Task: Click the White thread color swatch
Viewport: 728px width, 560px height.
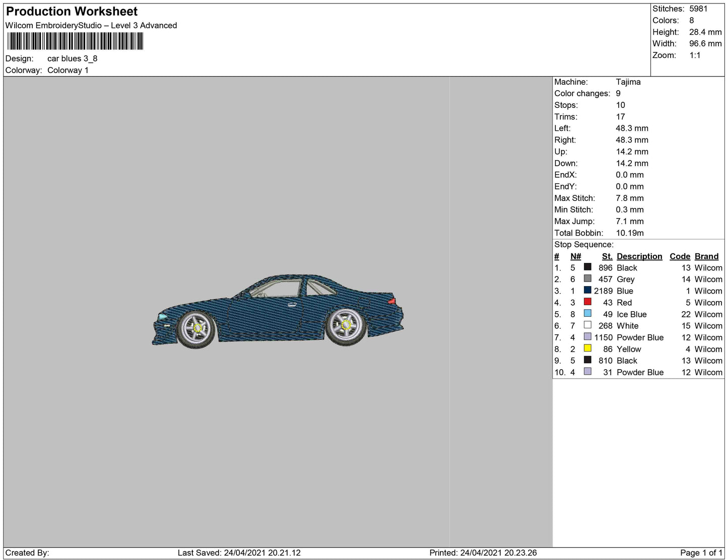Action: [x=587, y=325]
